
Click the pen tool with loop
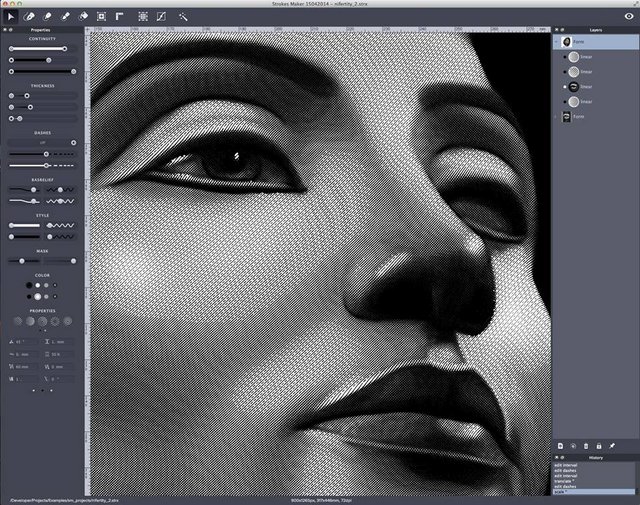(x=29, y=16)
